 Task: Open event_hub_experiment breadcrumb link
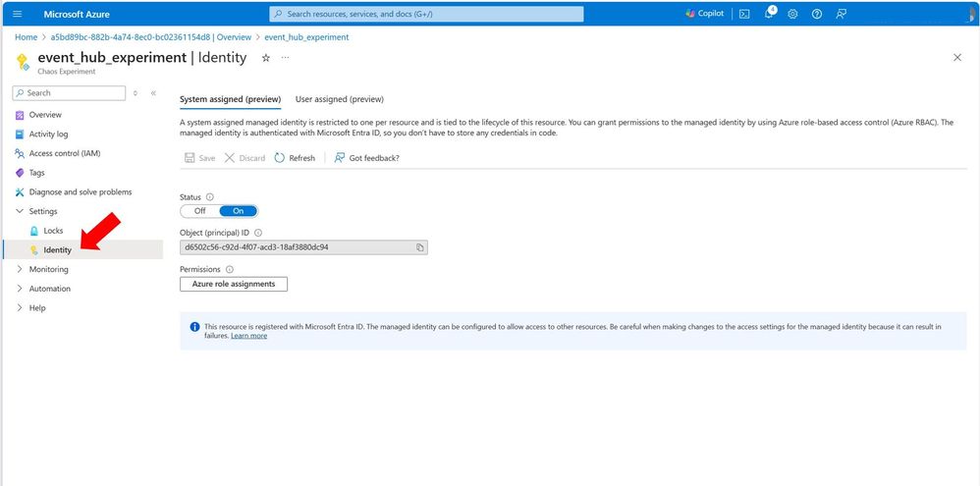(307, 37)
